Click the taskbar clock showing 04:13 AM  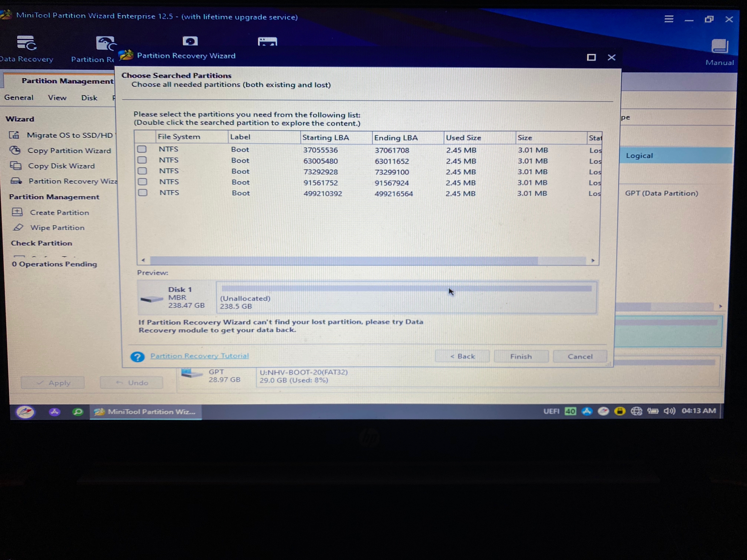click(x=698, y=411)
